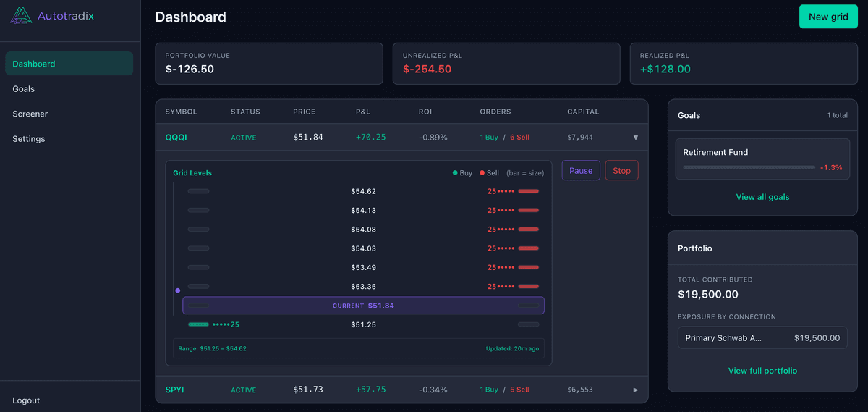Click the $54.13 grid level price

pos(363,211)
